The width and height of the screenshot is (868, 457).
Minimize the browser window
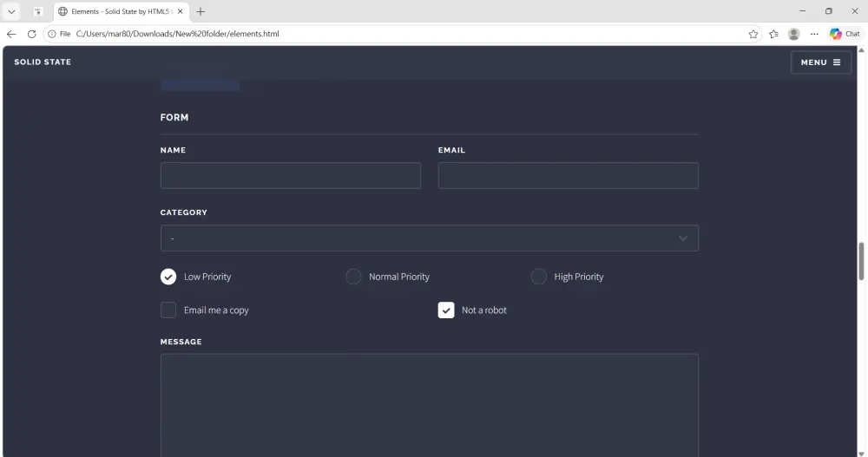(x=803, y=11)
